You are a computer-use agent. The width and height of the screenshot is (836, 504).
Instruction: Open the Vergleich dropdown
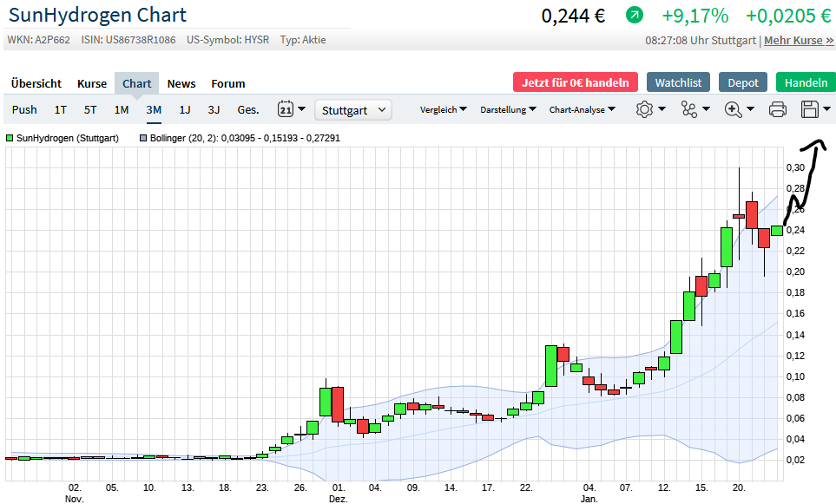(443, 110)
